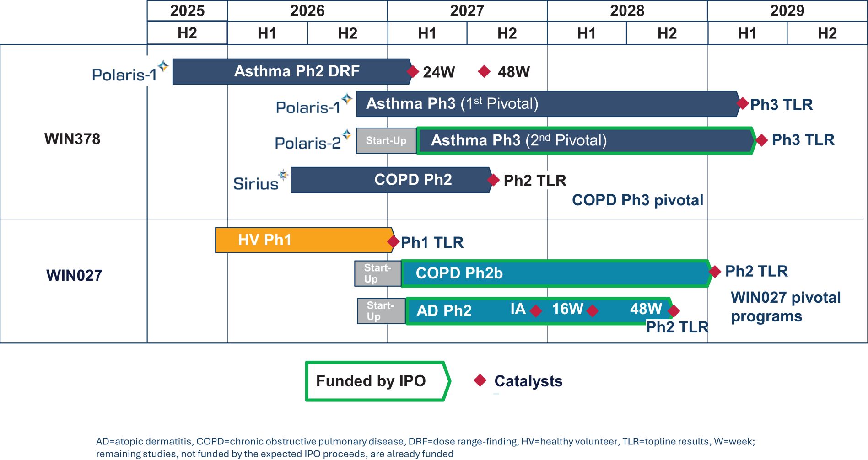The width and height of the screenshot is (868, 460).
Task: Click the 48W diamond on the Asthma Ph2 row
Action: [484, 71]
